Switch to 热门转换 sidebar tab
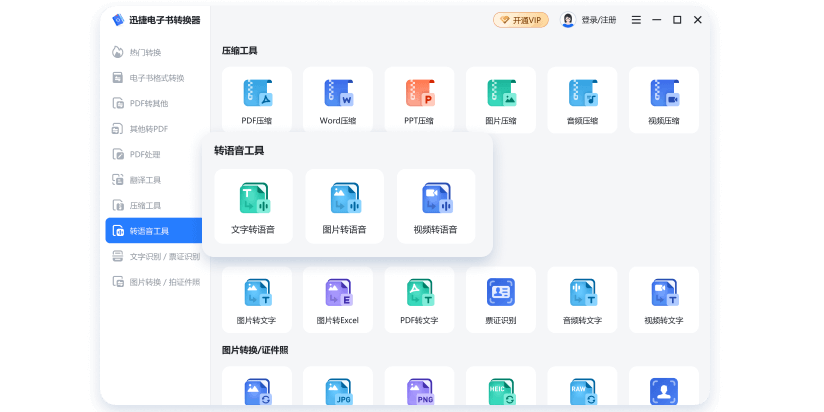This screenshot has width=824, height=412. click(x=145, y=52)
